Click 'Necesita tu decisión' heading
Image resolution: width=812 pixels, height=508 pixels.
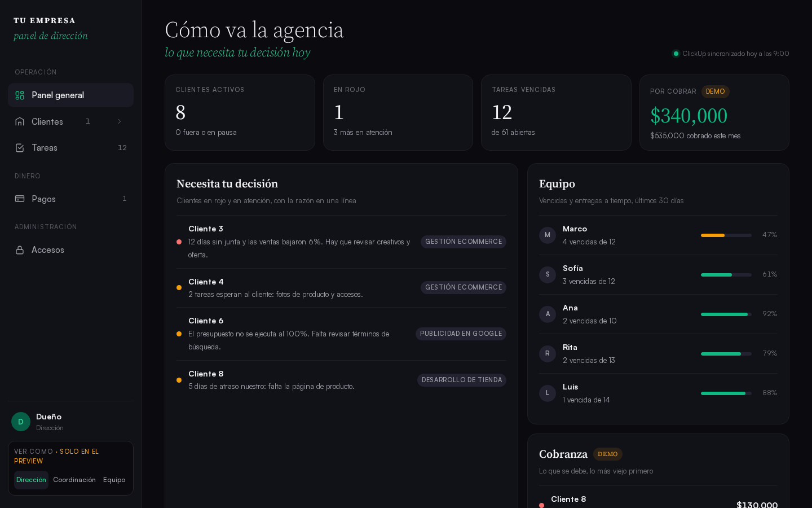227,183
